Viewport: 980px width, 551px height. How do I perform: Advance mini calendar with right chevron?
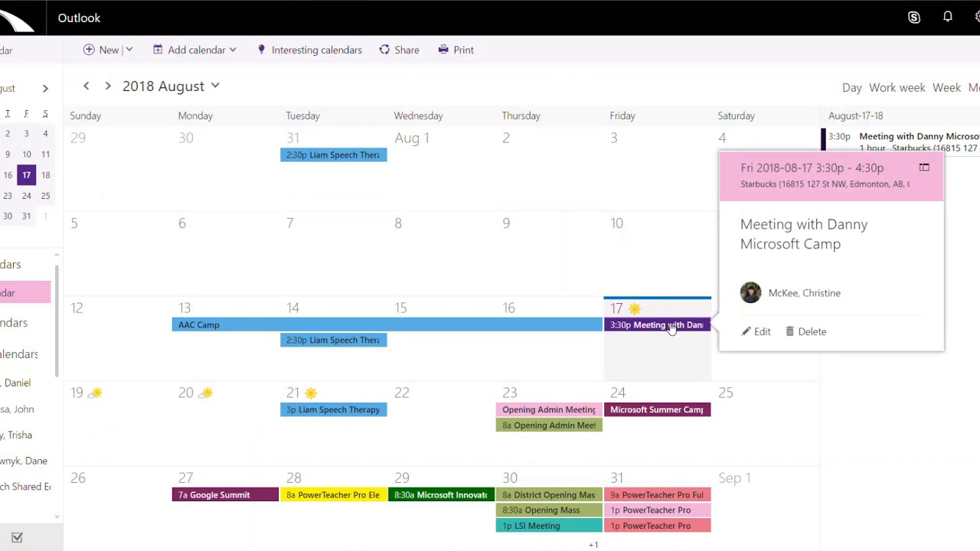(x=45, y=89)
